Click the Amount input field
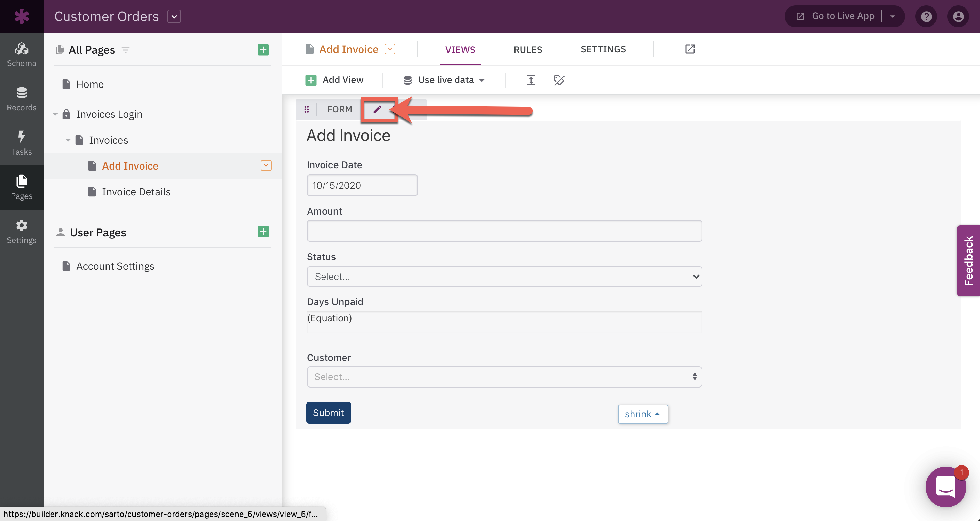 (504, 231)
